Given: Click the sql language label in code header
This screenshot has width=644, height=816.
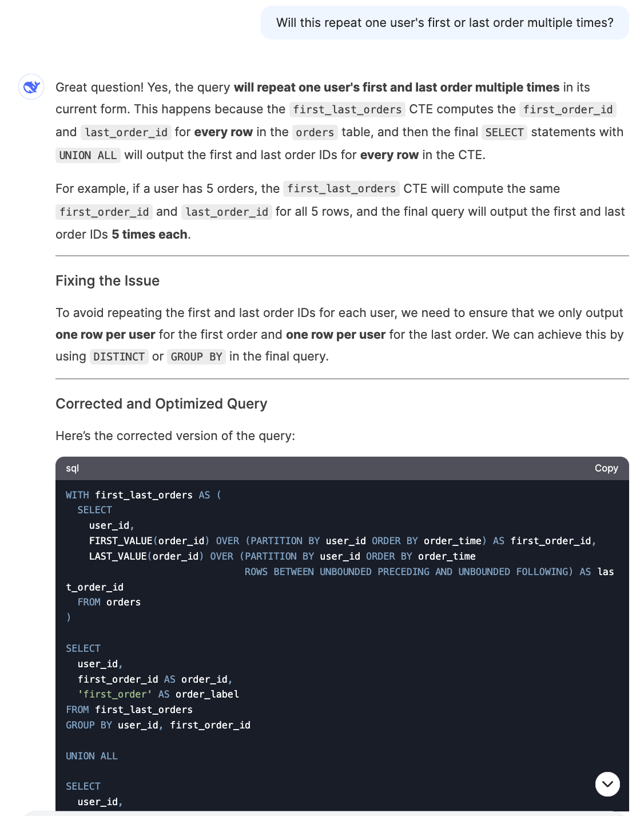Looking at the screenshot, I should pos(73,468).
